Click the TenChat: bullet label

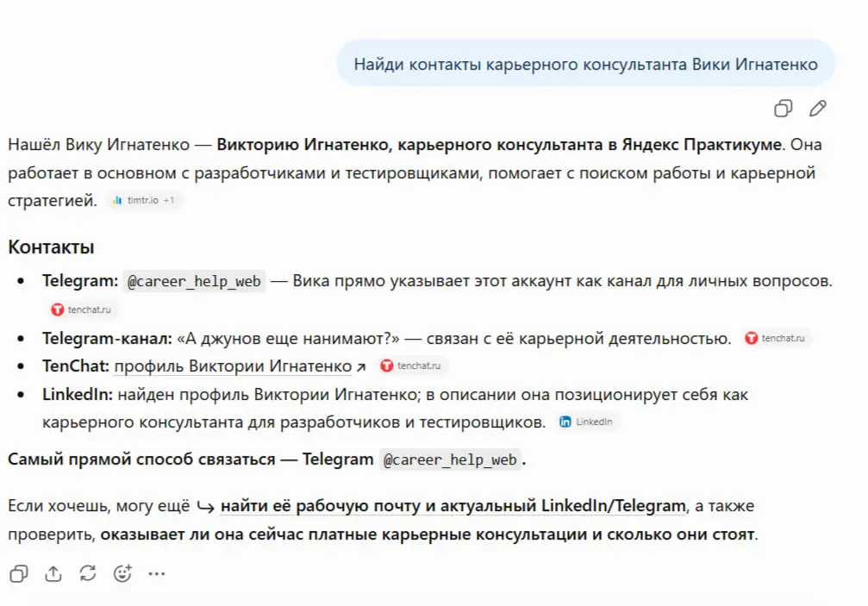(x=76, y=366)
